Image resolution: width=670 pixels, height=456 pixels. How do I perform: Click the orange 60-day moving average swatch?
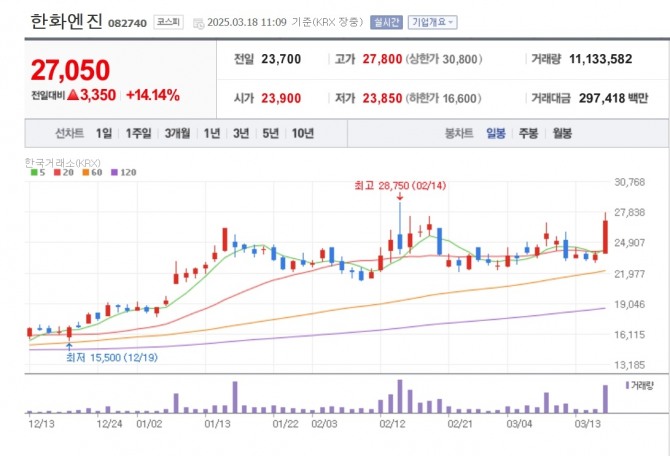(85, 172)
